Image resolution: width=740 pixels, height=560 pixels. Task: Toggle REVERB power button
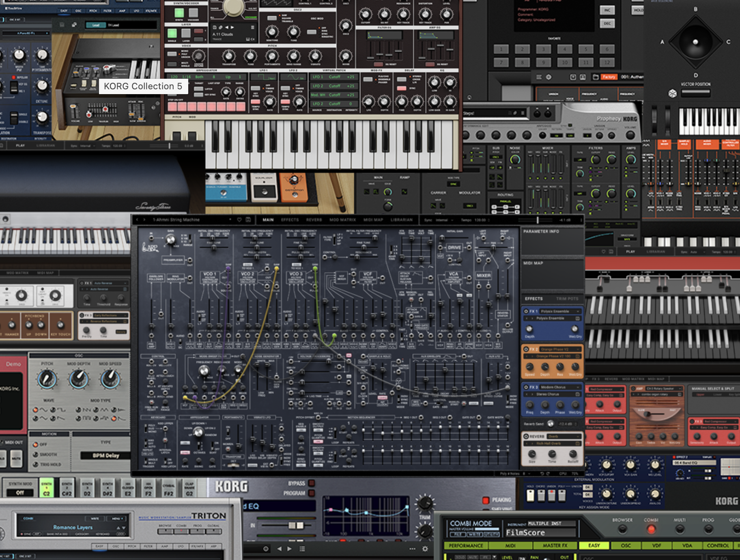[x=526, y=436]
